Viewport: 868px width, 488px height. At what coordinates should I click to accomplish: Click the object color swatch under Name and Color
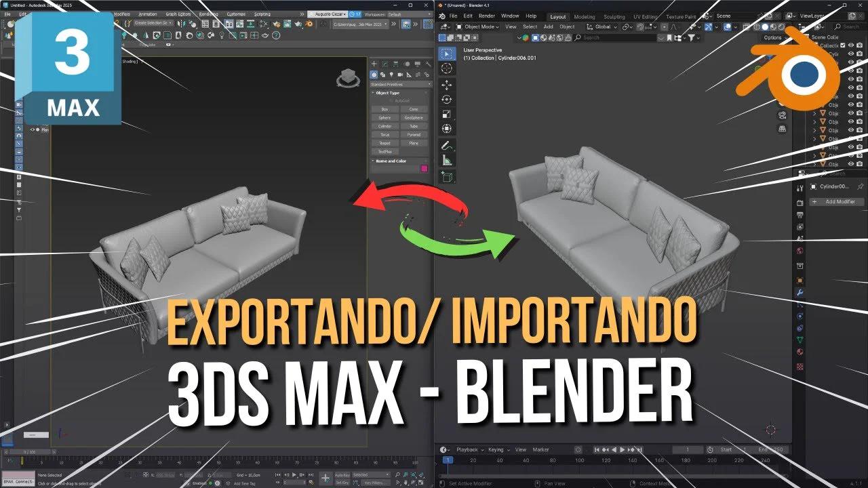[x=425, y=167]
